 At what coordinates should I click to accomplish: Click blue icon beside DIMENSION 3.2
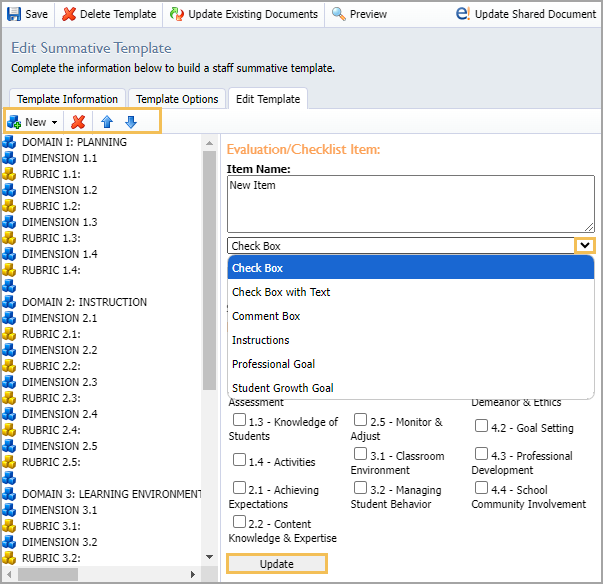click(9, 542)
